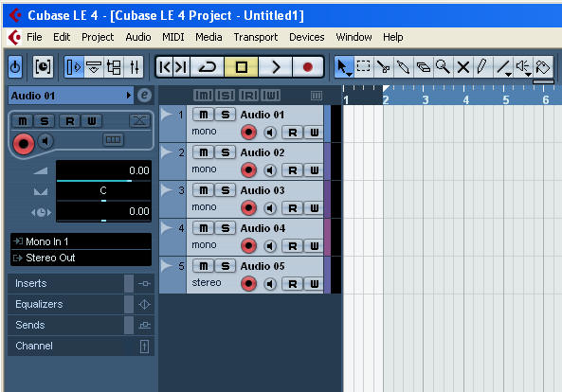Mute track Audio 01
Viewport: 562px width, 392px height.
[203, 115]
